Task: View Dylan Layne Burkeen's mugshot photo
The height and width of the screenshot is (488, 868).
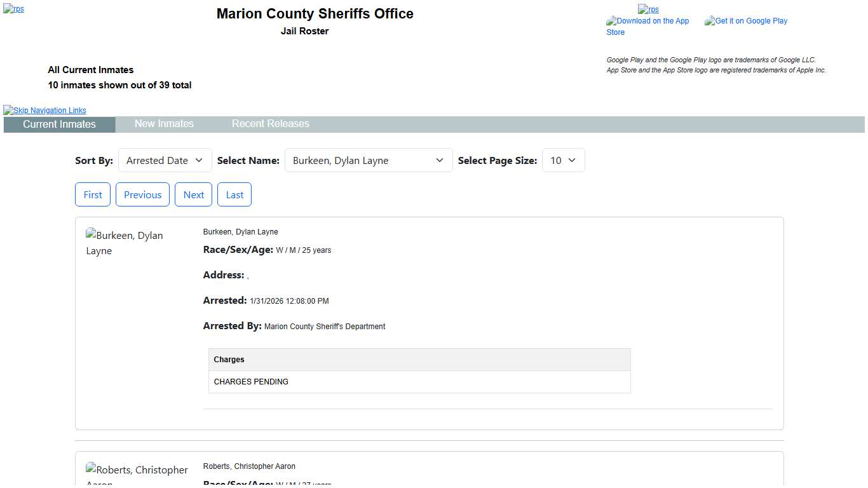Action: pos(125,243)
